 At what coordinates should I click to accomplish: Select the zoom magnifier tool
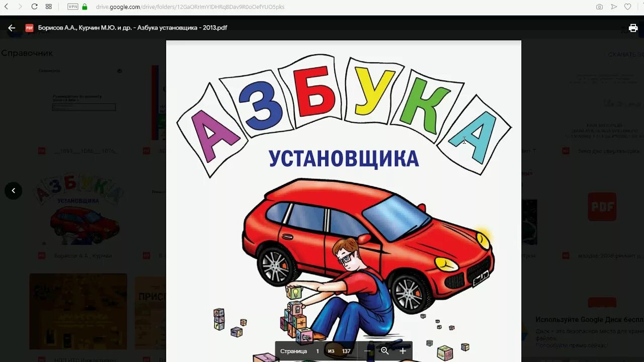[x=385, y=351]
